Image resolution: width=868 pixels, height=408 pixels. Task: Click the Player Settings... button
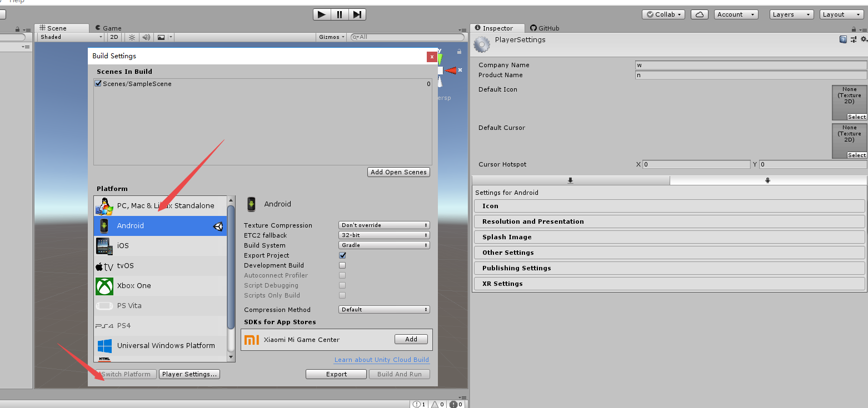189,374
